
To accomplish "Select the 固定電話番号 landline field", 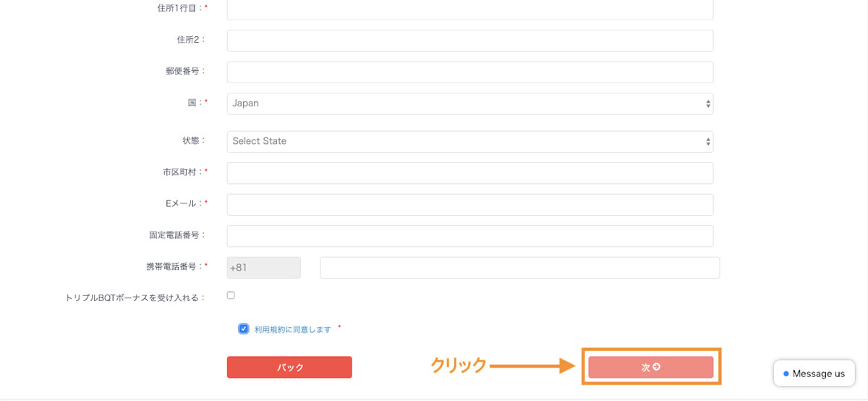I will coord(470,236).
